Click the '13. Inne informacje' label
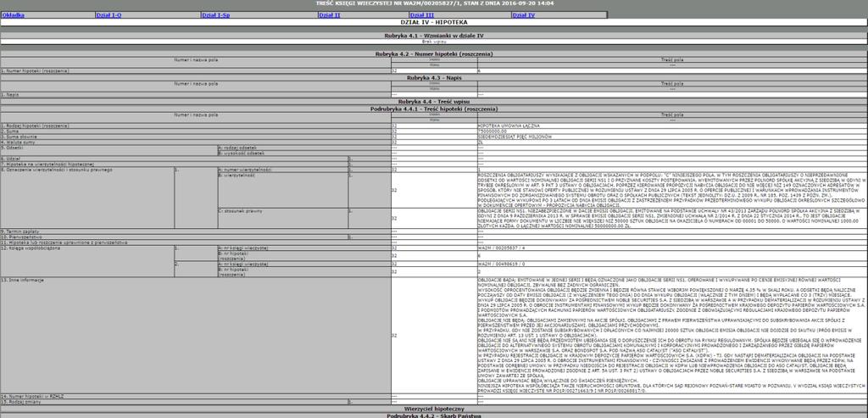This screenshot has width=868, height=418. tap(23, 280)
